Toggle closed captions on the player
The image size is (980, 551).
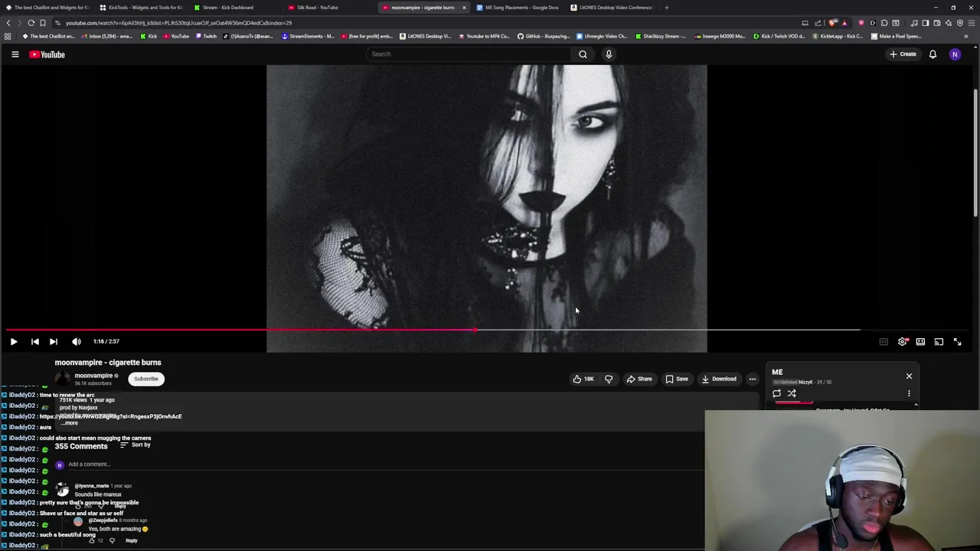(884, 342)
